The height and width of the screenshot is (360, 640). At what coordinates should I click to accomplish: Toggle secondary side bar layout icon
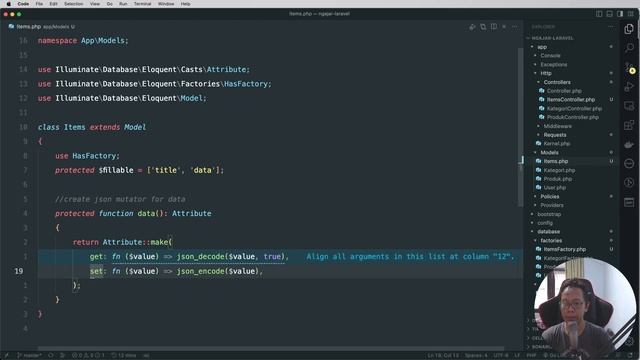pos(620,14)
